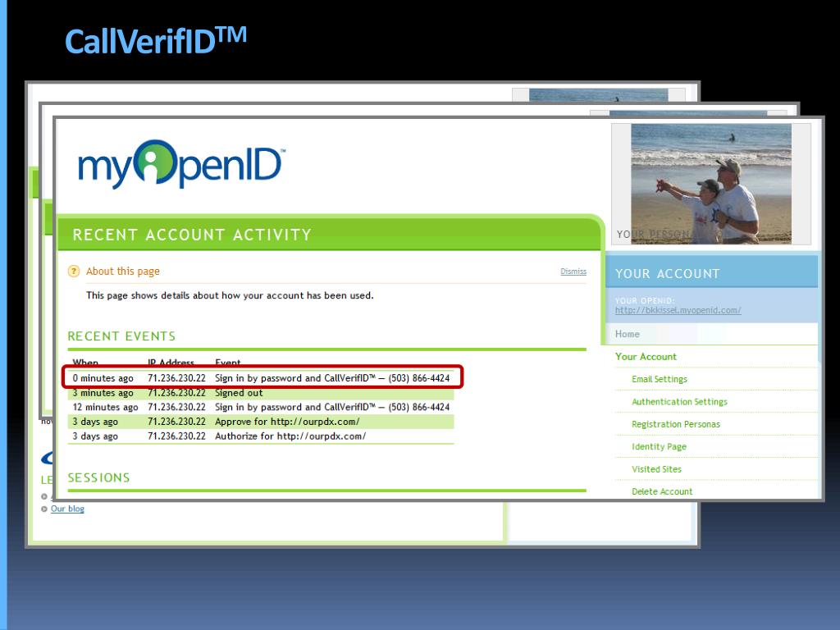Click the About this page title text

click(123, 272)
